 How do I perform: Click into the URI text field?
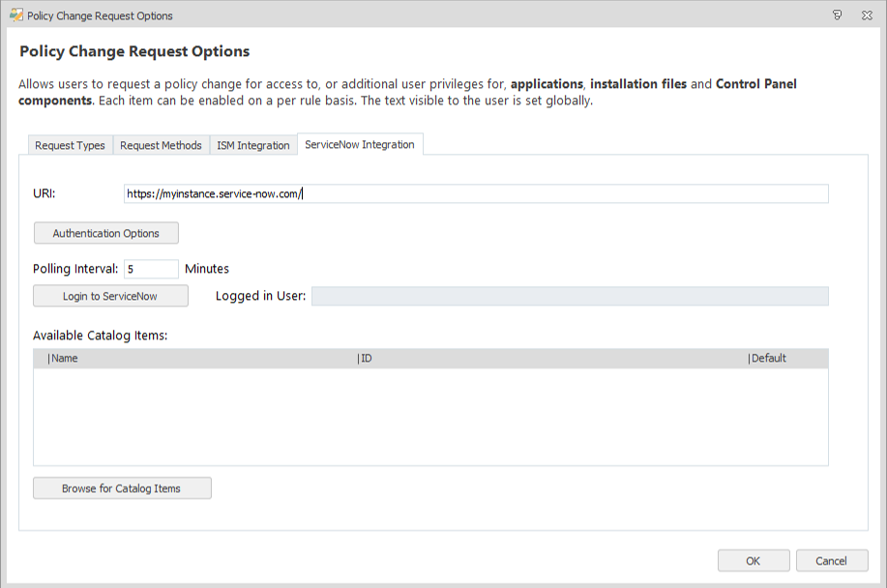click(475, 193)
